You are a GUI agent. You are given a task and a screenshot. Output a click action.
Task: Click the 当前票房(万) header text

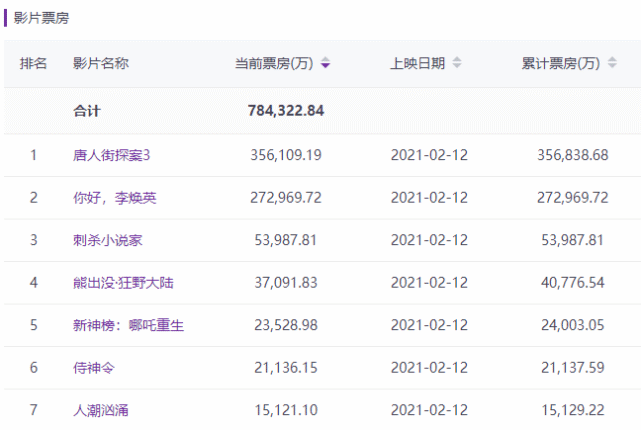click(274, 63)
